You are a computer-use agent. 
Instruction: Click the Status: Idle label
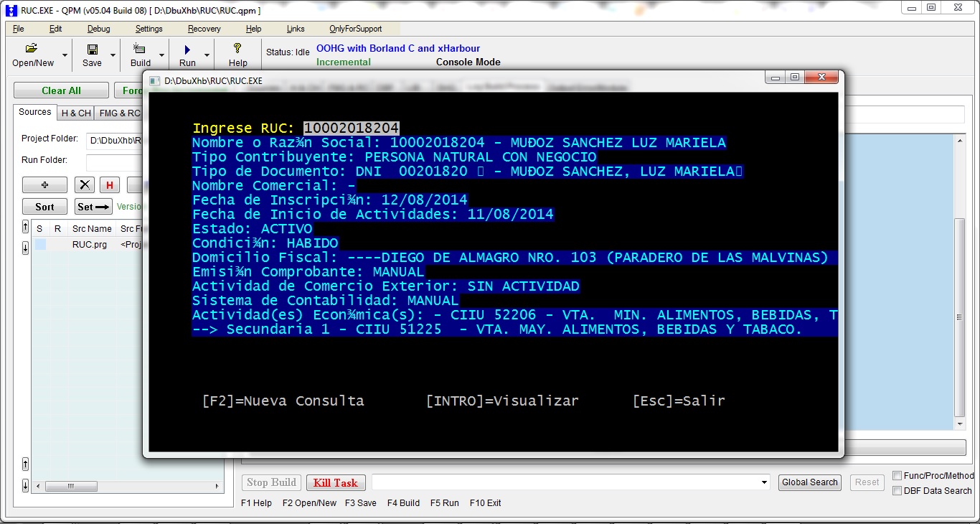pyautogui.click(x=288, y=52)
